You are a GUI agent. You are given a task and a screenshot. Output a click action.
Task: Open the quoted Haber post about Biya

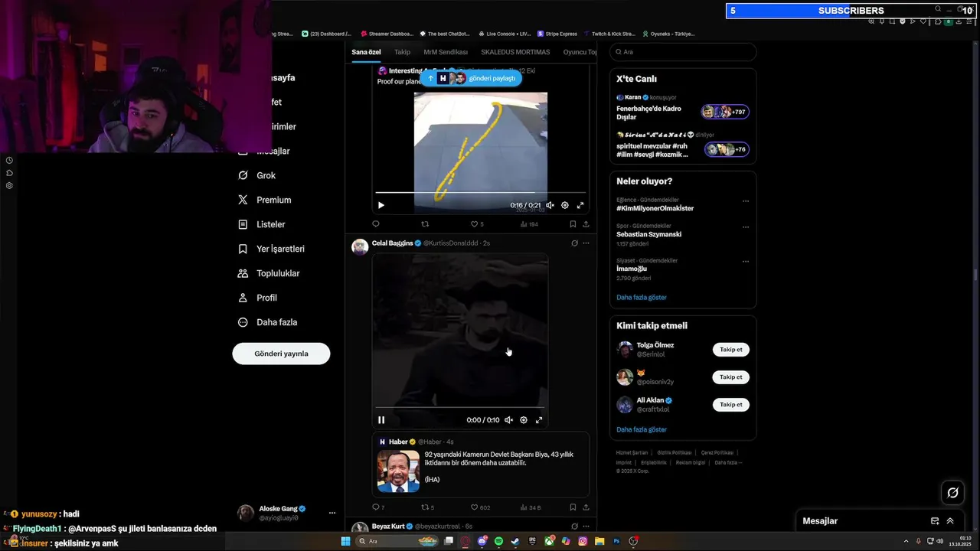coord(481,465)
